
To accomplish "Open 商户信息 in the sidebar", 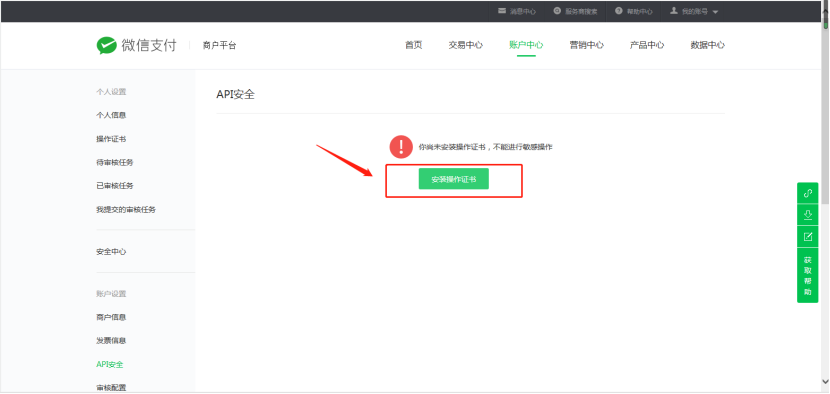I will pos(111,317).
